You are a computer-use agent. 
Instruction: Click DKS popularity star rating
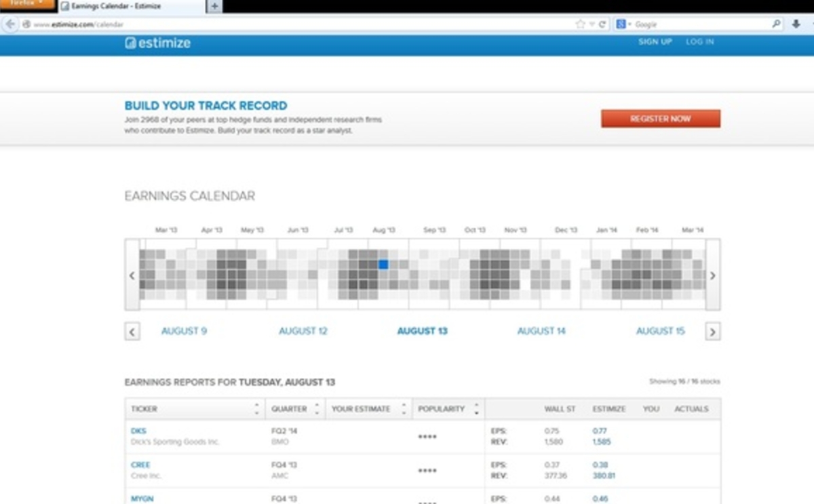(x=427, y=436)
